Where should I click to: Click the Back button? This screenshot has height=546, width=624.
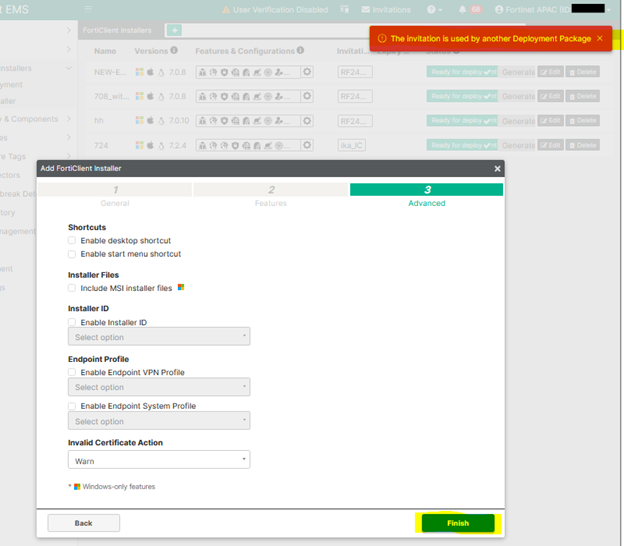84,523
